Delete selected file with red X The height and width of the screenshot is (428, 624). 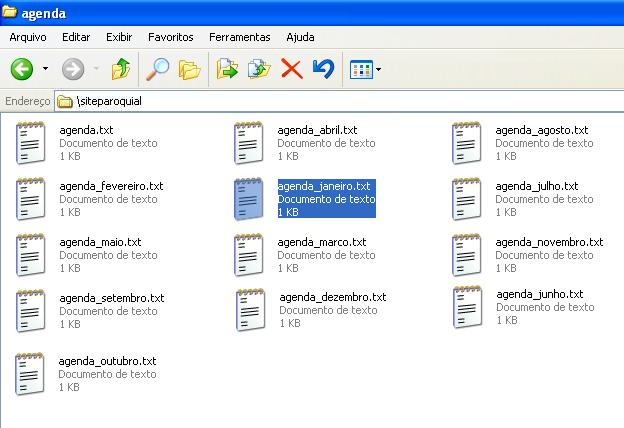click(x=292, y=69)
